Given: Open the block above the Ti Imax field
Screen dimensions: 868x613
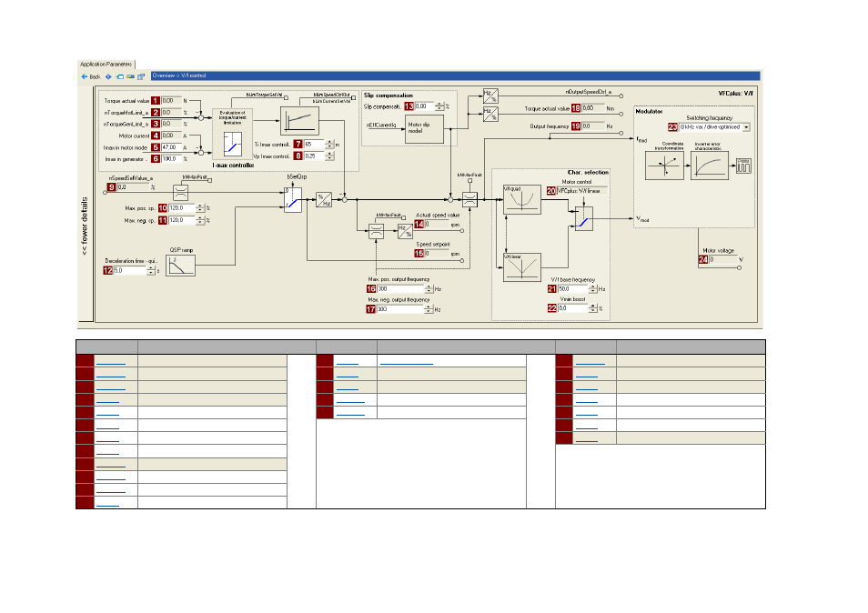Looking at the screenshot, I should click(299, 121).
